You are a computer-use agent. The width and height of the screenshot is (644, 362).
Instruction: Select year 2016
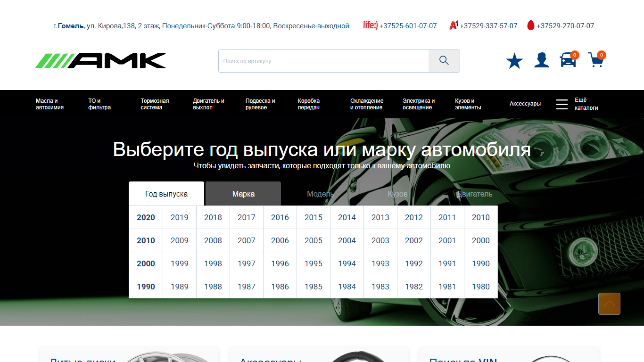(x=280, y=217)
